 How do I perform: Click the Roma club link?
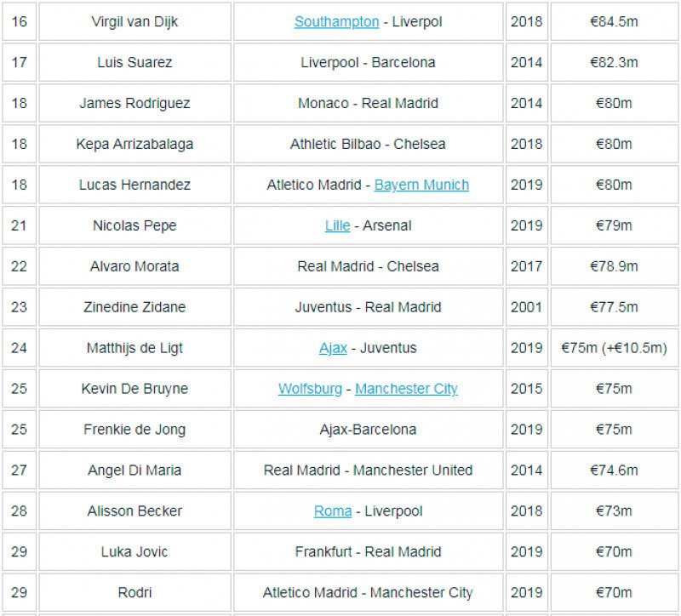pos(332,511)
